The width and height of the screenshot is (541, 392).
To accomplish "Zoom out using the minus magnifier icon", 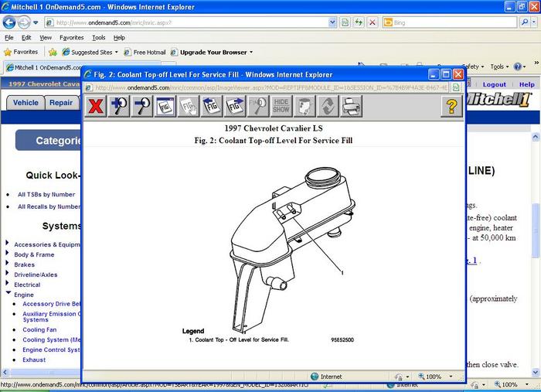I will coord(141,106).
